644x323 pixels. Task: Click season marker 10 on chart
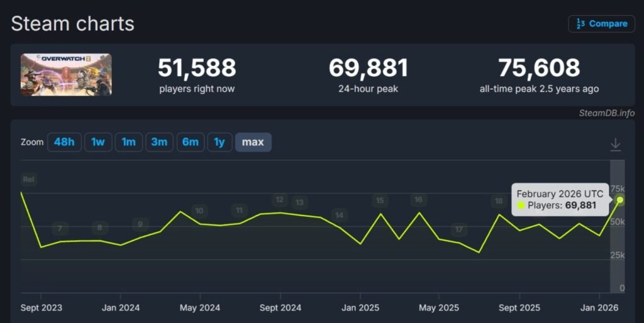(x=199, y=211)
